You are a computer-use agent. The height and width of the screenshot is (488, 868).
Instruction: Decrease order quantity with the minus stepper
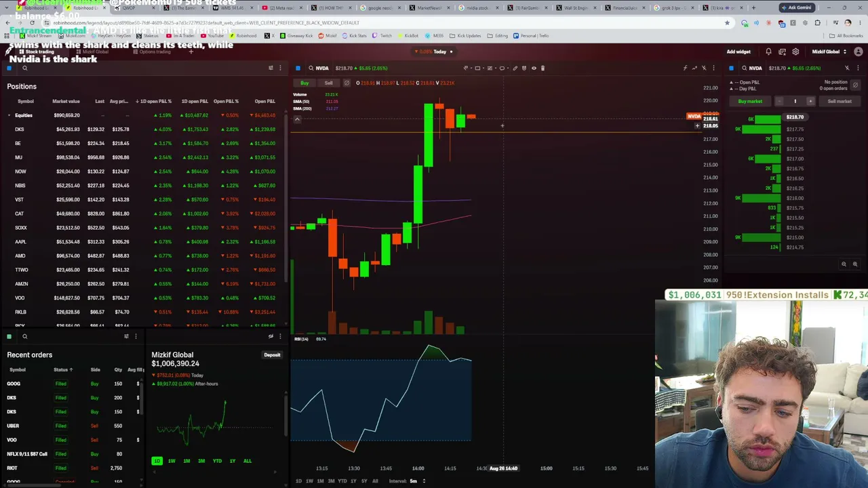point(779,101)
